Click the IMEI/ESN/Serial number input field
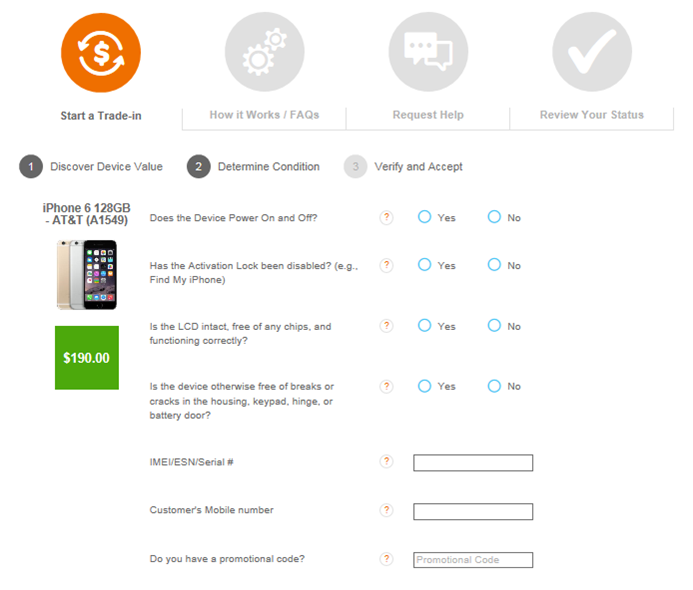This screenshot has width=693, height=590. pyautogui.click(x=473, y=463)
